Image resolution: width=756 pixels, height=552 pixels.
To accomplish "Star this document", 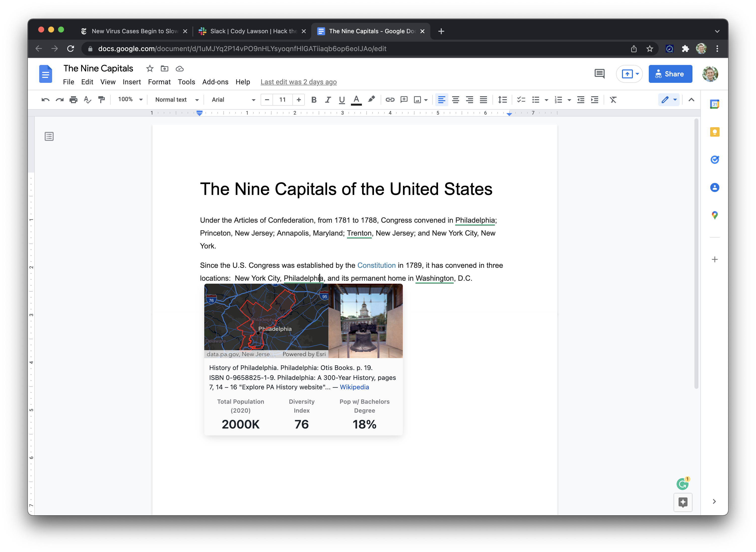I will (150, 68).
